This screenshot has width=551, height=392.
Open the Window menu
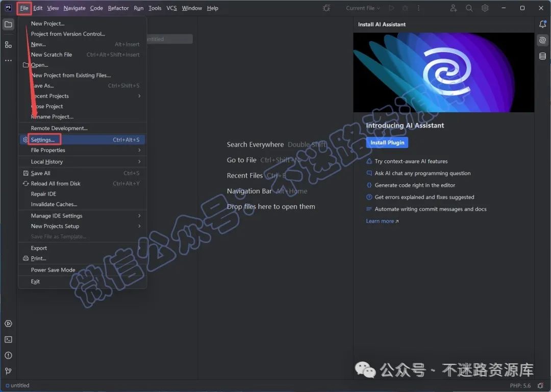192,8
